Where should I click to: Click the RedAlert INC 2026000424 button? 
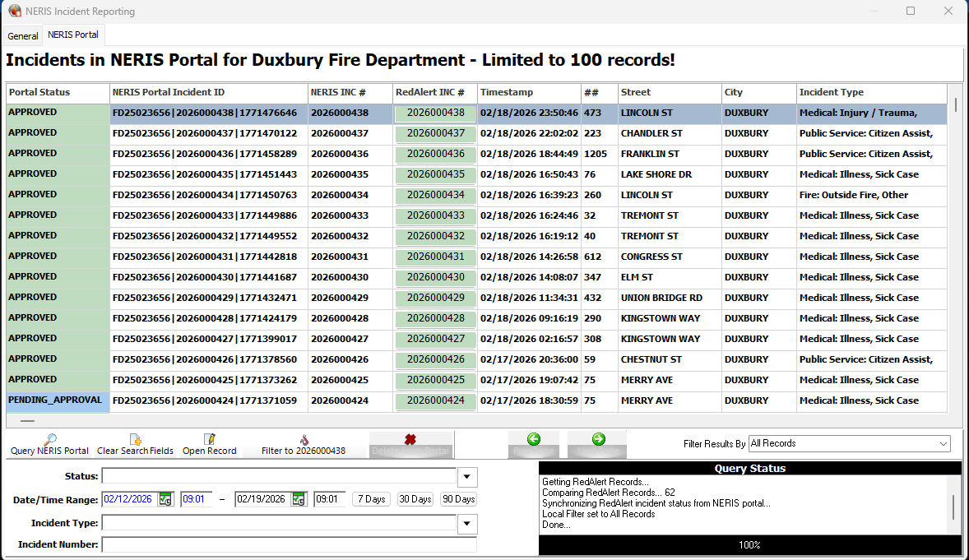[436, 400]
